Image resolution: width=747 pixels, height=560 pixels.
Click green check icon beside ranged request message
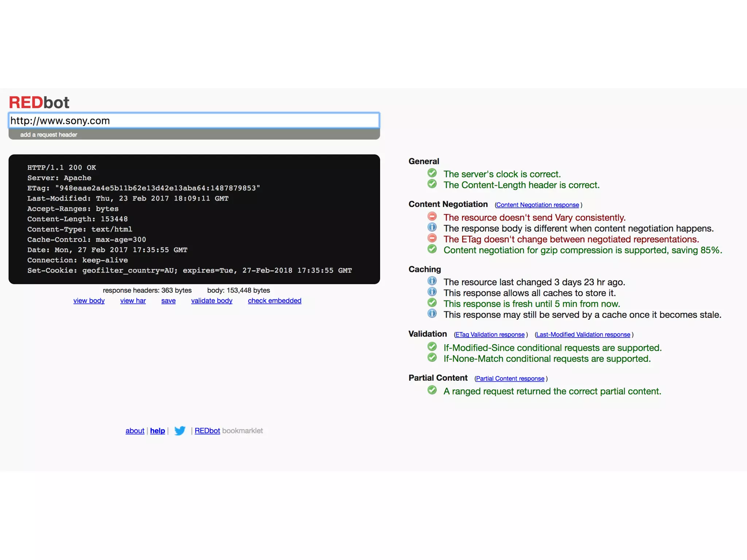coord(432,390)
